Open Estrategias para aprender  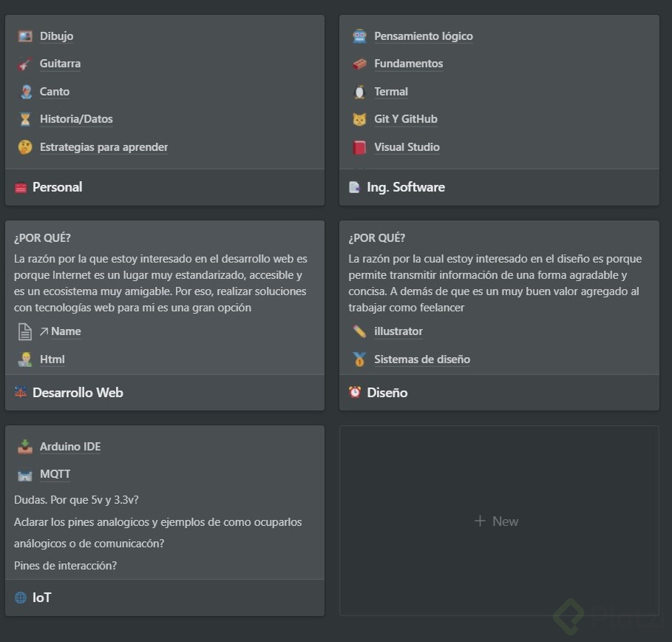[x=103, y=147]
